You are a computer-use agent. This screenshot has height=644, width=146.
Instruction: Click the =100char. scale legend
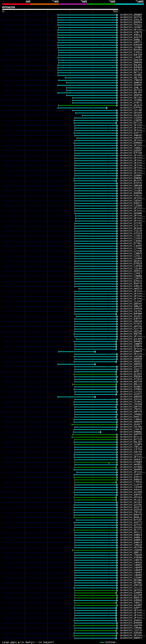point(109,642)
